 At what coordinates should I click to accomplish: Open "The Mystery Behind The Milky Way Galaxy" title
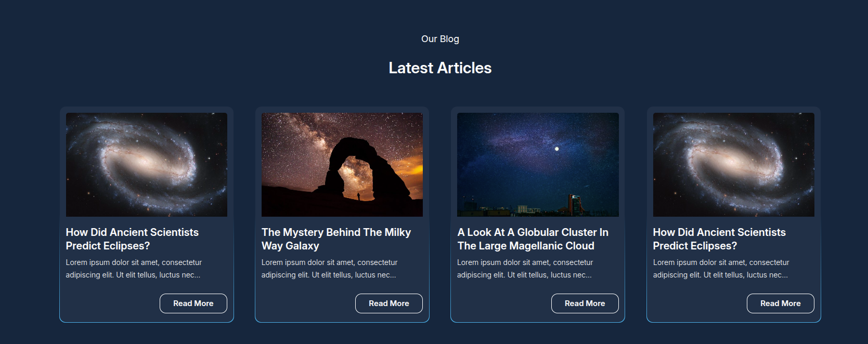[336, 239]
